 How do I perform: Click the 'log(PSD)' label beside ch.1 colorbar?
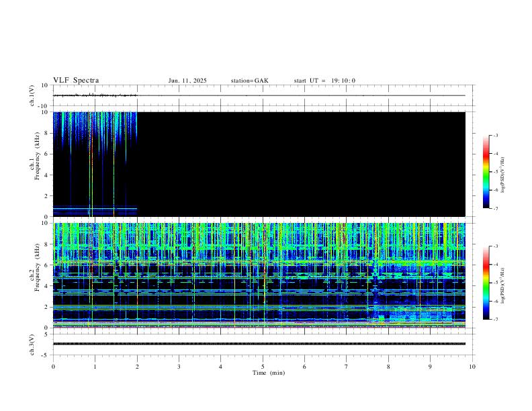tap(503, 175)
